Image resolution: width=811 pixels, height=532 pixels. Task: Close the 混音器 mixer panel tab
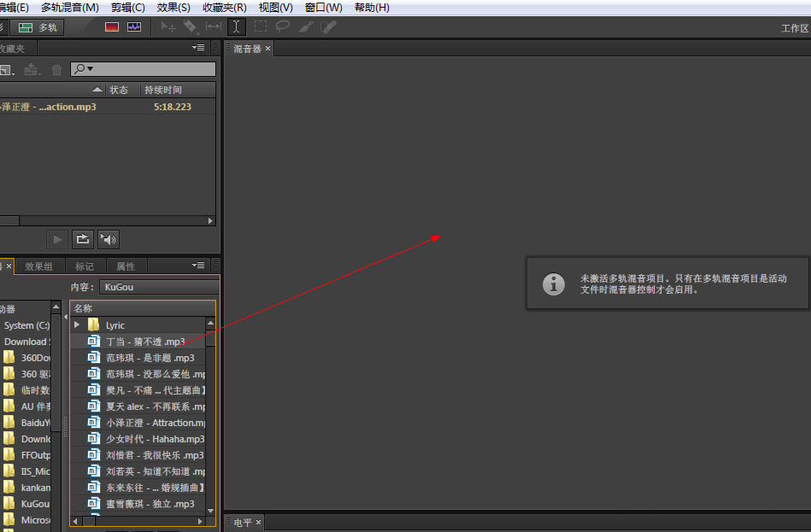(267, 49)
